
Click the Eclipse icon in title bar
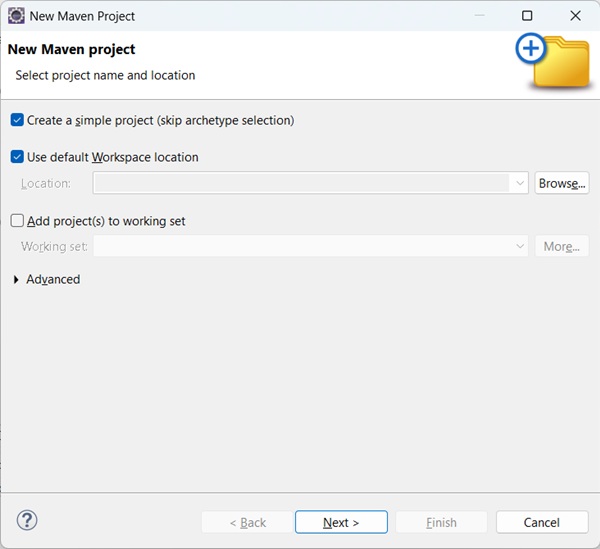pyautogui.click(x=16, y=16)
